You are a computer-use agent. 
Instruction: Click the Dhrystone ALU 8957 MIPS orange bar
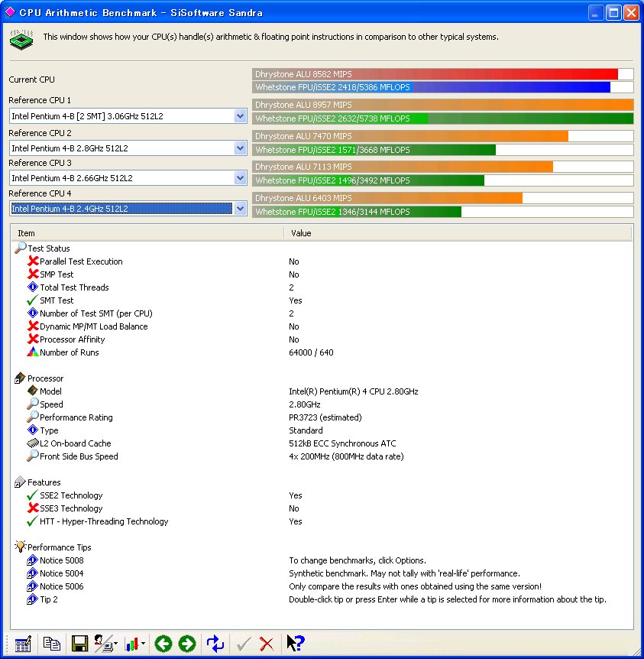(443, 105)
